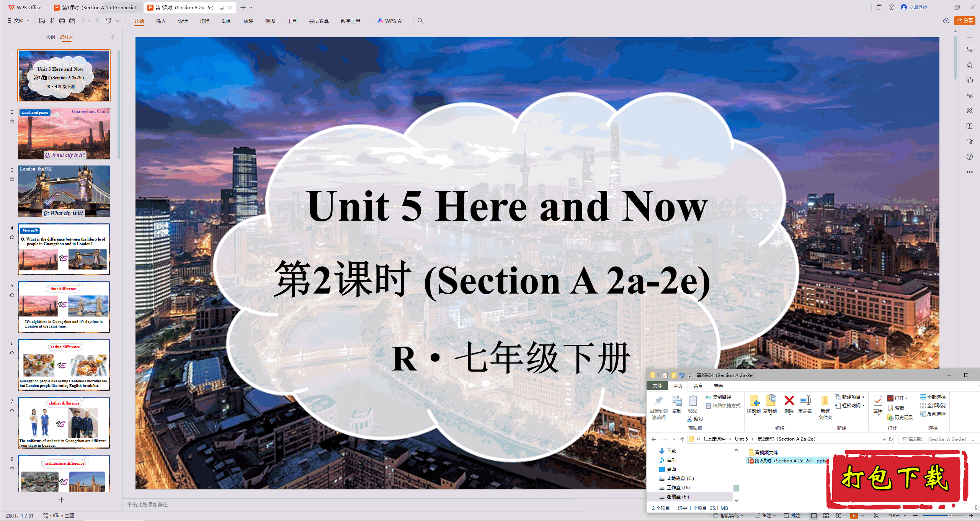This screenshot has width=980, height=521.
Task: Click the cube icon in the WPS title bar
Action: (x=892, y=7)
